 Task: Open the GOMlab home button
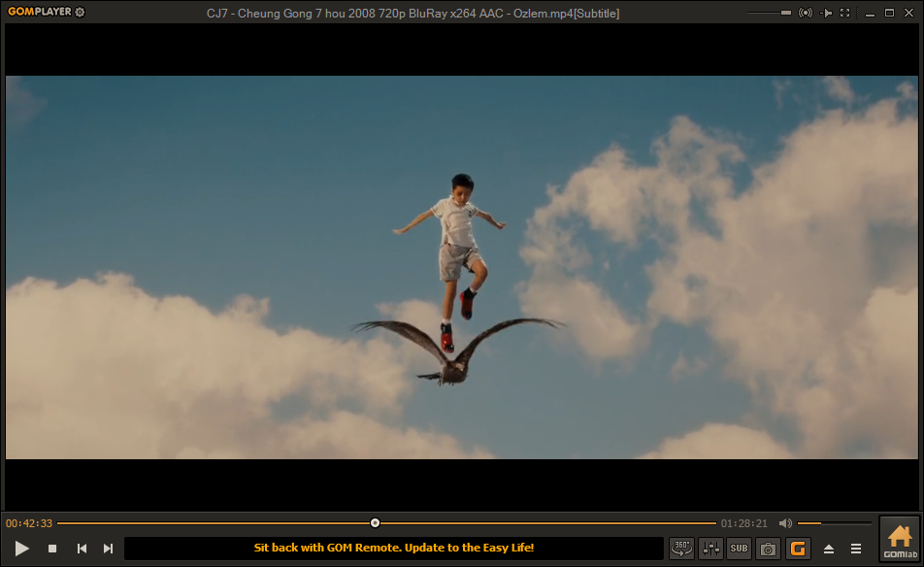900,541
